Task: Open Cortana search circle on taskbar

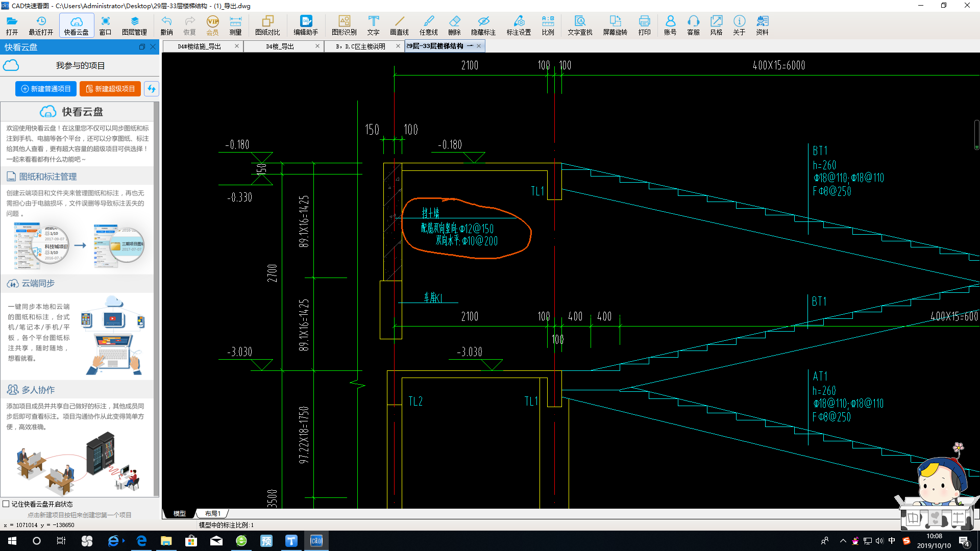Action: tap(37, 541)
